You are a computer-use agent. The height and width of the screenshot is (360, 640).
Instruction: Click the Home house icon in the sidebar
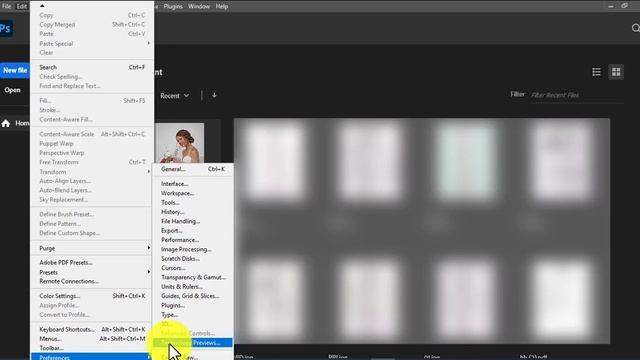click(6, 123)
